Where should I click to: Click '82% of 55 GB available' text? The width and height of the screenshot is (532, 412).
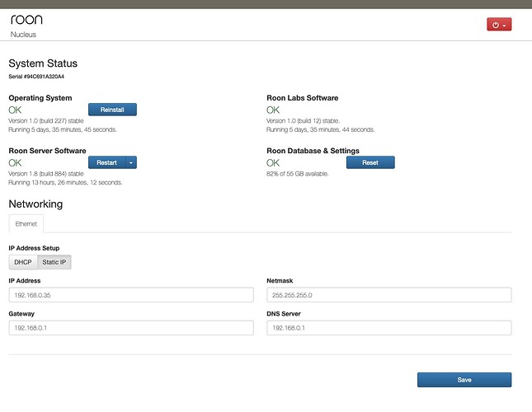pos(297,174)
